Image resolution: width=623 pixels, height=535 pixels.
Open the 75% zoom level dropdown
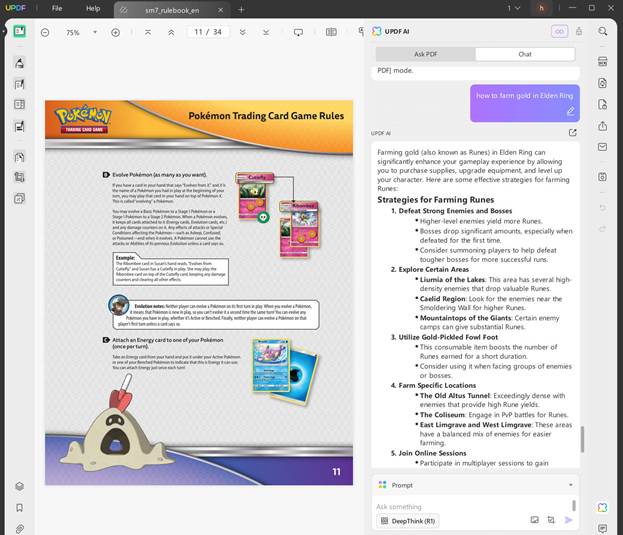pyautogui.click(x=95, y=32)
